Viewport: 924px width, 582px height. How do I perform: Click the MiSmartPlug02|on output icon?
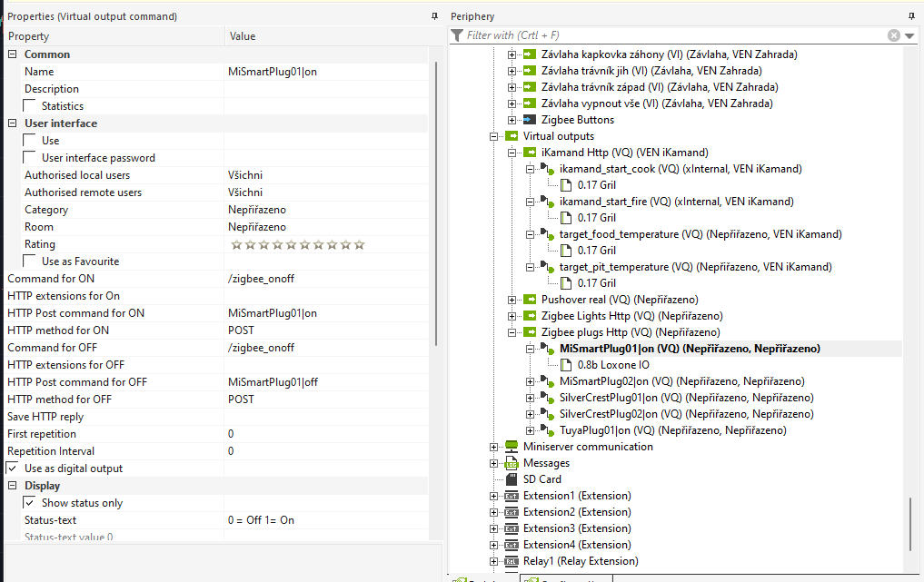click(548, 381)
